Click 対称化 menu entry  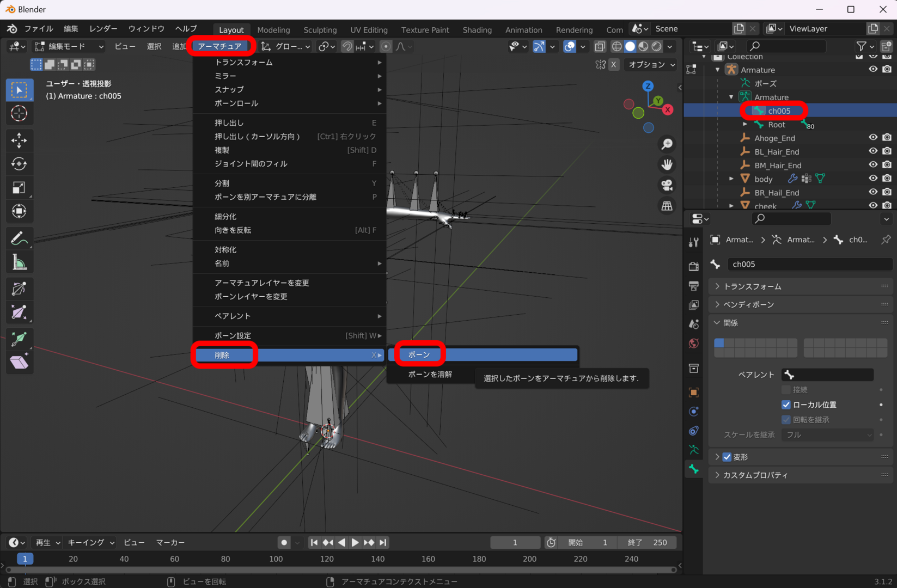(290, 249)
